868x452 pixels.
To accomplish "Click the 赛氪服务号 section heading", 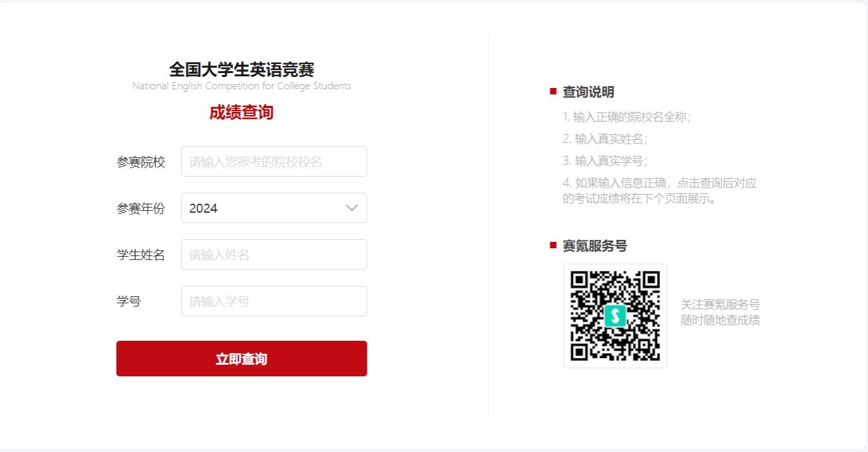I will point(594,246).
